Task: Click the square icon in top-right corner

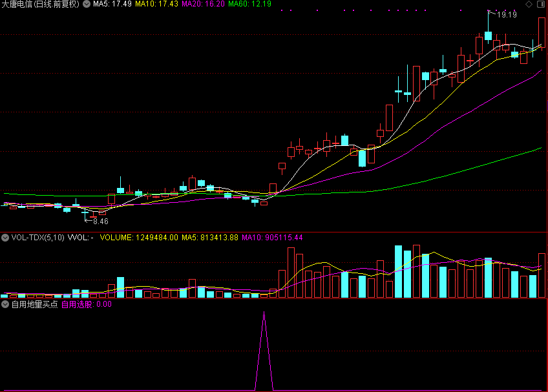Action: click(x=540, y=5)
